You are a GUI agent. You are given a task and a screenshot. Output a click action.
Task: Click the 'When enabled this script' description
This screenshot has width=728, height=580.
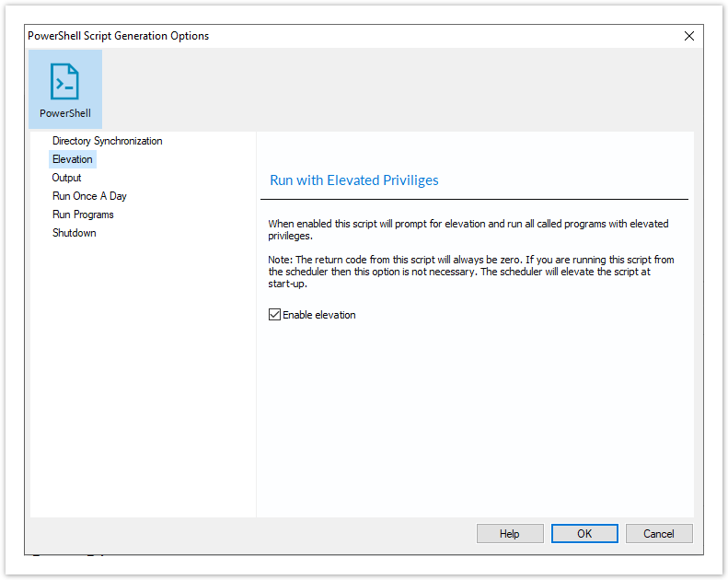click(x=468, y=229)
